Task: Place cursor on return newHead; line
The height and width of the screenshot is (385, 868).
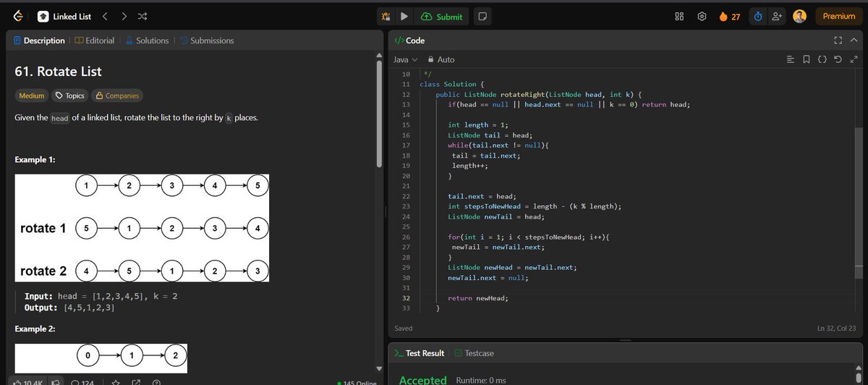Action: point(477,298)
